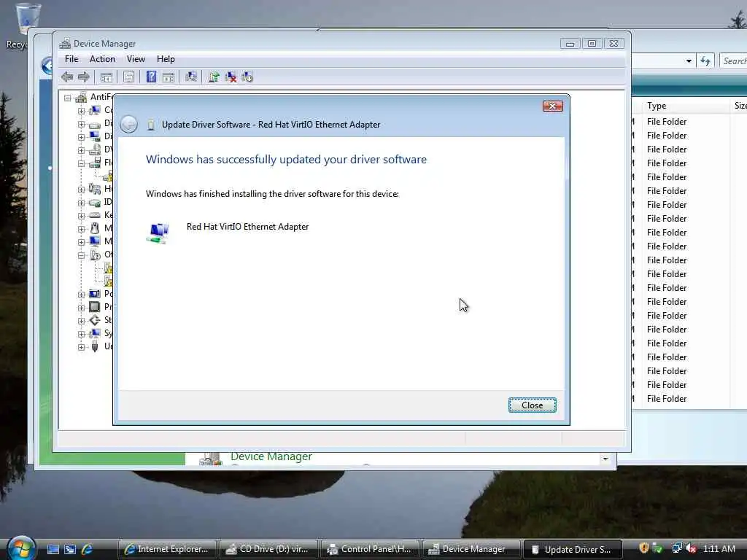The height and width of the screenshot is (560, 747).
Task: Click the Device Manager link in Control Panel
Action: (x=271, y=456)
